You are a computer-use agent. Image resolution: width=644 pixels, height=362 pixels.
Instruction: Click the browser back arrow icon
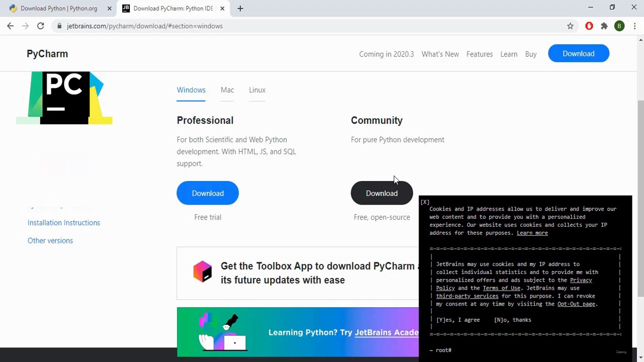[11, 26]
